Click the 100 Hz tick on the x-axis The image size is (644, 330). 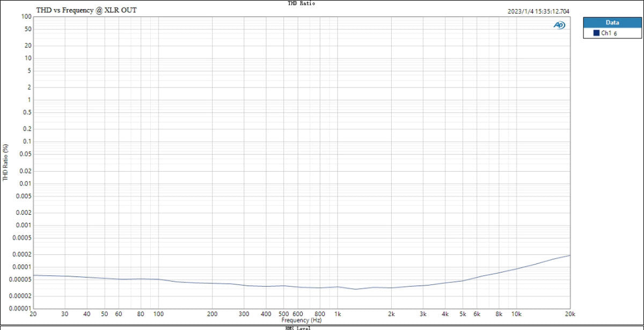tap(158, 314)
